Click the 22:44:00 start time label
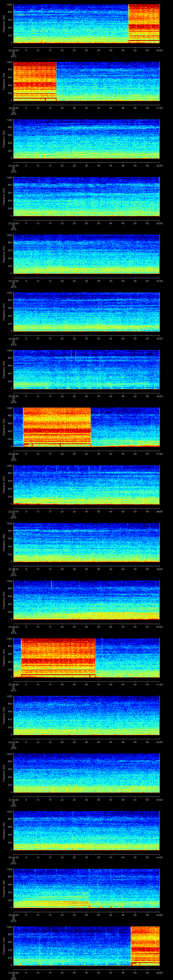 click(13, 915)
